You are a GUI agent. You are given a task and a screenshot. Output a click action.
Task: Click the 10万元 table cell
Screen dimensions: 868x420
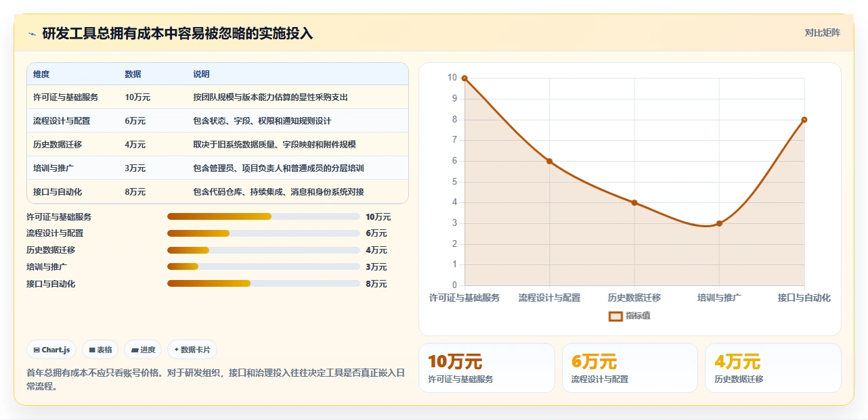pos(137,97)
